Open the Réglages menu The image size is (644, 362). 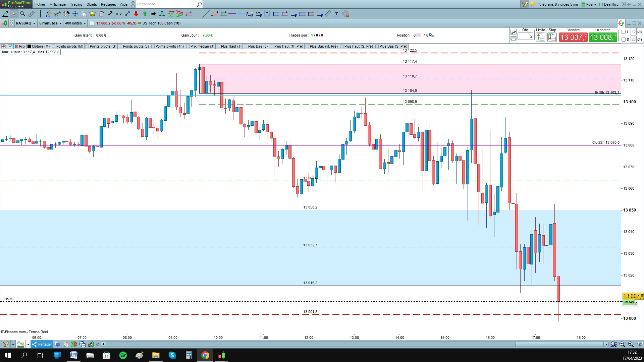(x=108, y=4)
